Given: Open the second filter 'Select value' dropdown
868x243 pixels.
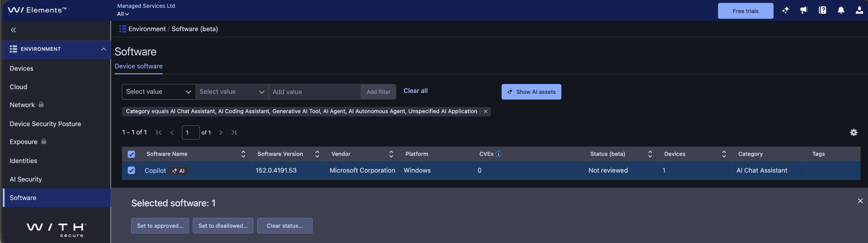Looking at the screenshot, I should (x=232, y=92).
